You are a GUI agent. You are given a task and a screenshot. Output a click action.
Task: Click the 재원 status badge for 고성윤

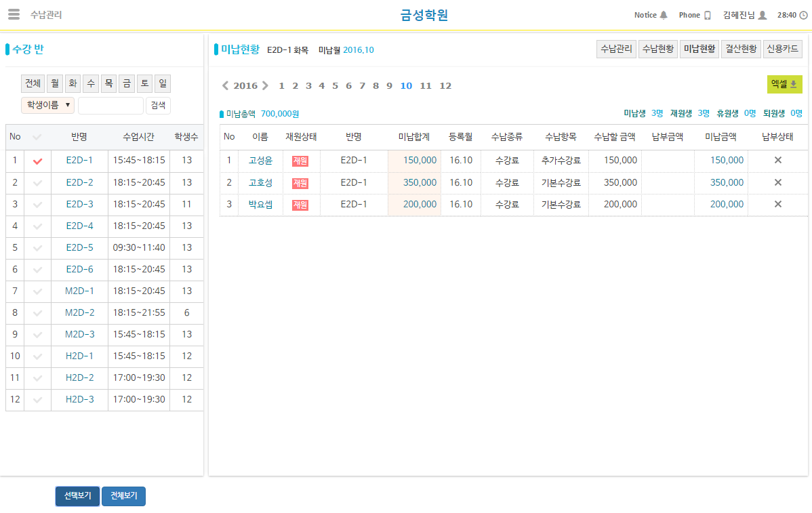300,161
